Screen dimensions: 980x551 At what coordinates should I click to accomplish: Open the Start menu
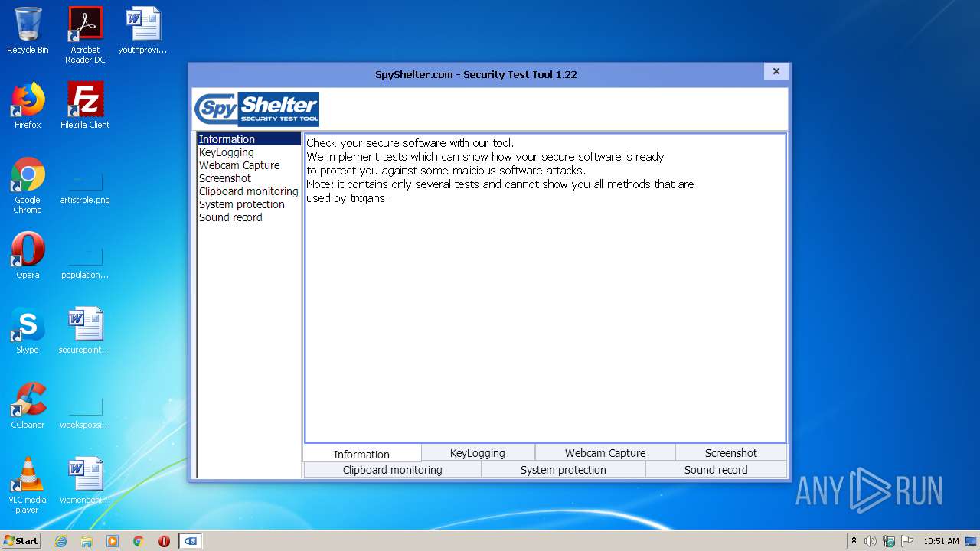pyautogui.click(x=21, y=541)
